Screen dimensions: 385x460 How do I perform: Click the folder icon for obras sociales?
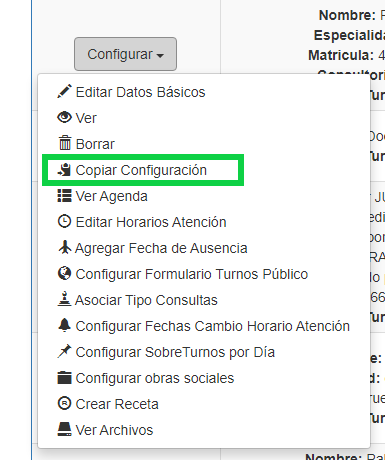pyautogui.click(x=64, y=378)
